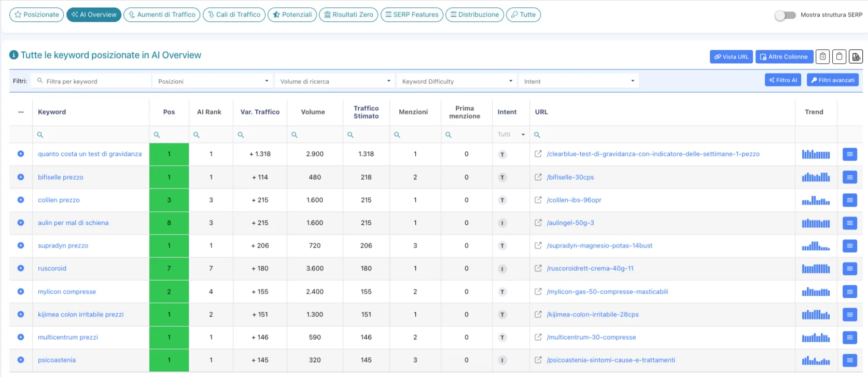
Task: Open the bifiselle prezzo keyword link
Action: pos(61,177)
